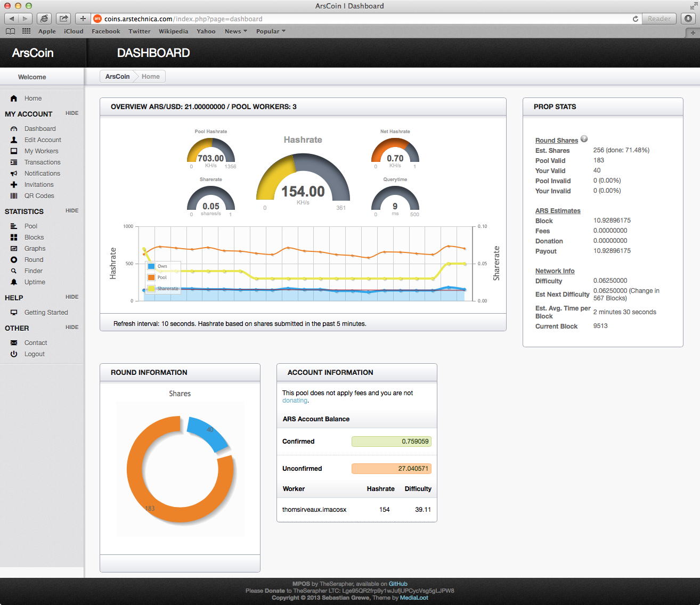This screenshot has height=605, width=700.
Task: Open the Facebook bookmark
Action: coord(106,31)
